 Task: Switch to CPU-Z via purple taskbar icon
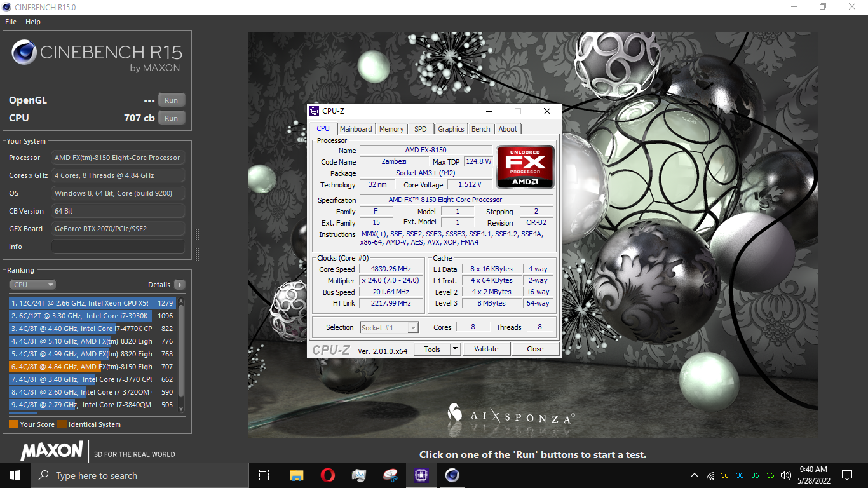coord(421,475)
